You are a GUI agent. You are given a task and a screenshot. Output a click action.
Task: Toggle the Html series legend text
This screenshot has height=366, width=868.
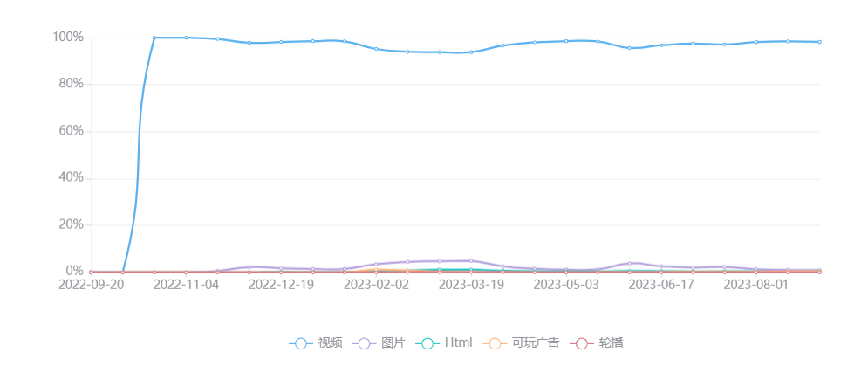(x=458, y=343)
